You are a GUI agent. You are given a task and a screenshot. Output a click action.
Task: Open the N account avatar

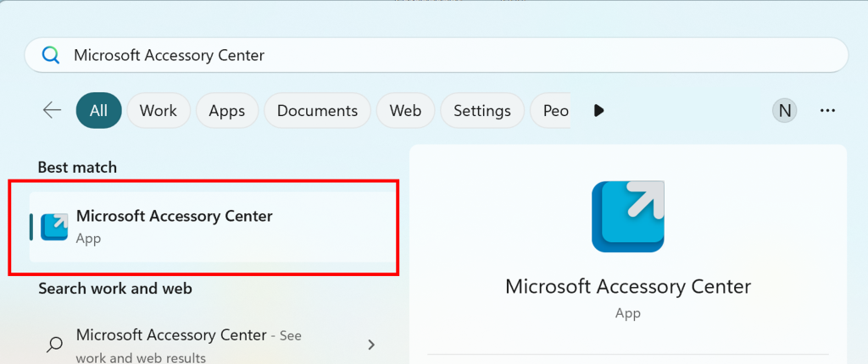tap(785, 110)
